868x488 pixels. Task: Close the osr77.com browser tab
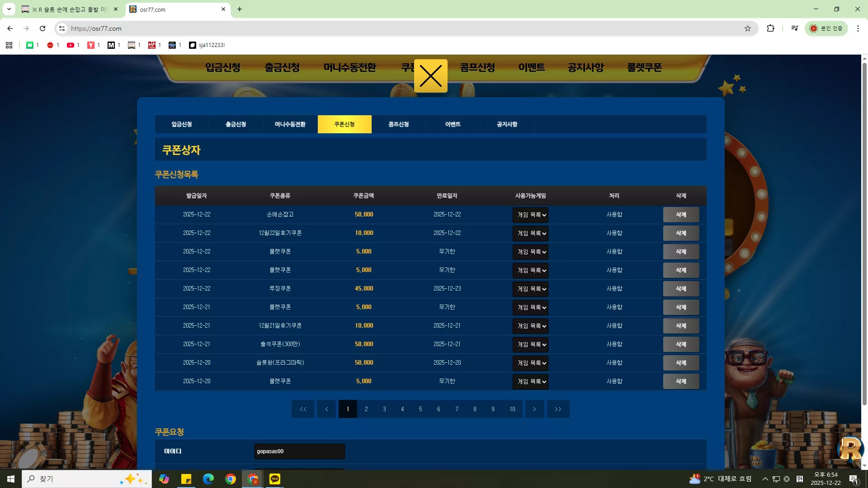tap(223, 9)
